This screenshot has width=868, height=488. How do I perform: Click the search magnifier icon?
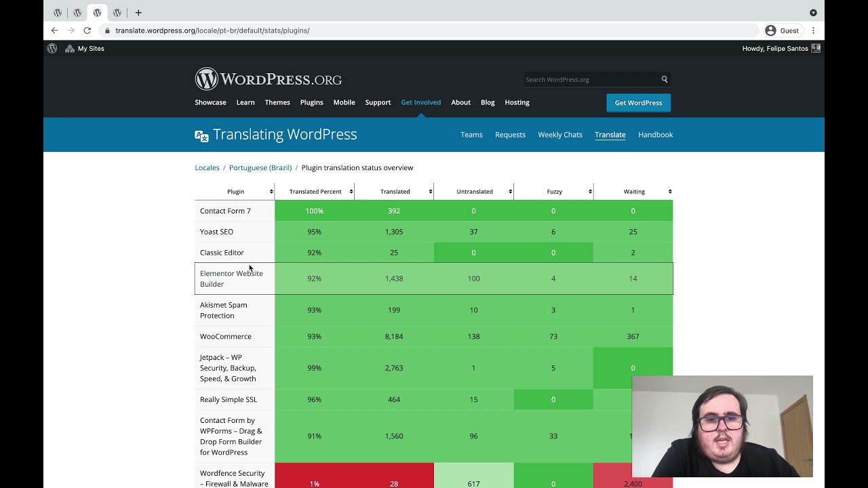[x=665, y=79]
